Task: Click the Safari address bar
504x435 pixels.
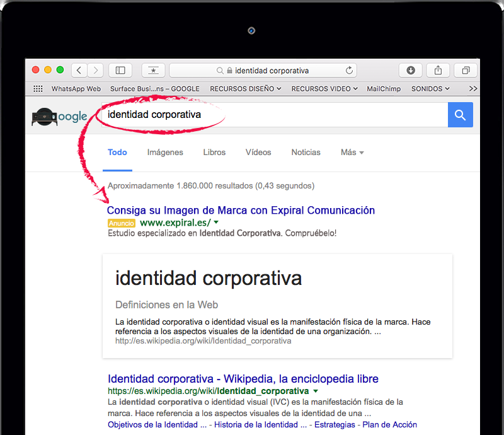Action: (263, 70)
